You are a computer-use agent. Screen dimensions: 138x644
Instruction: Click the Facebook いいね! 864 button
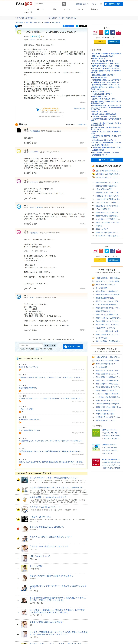tap(68, 26)
